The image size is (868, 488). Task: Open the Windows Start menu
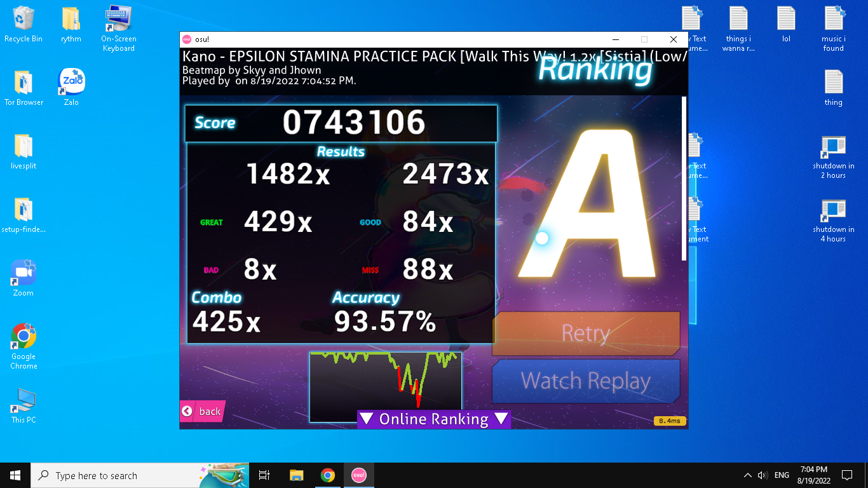[15, 475]
